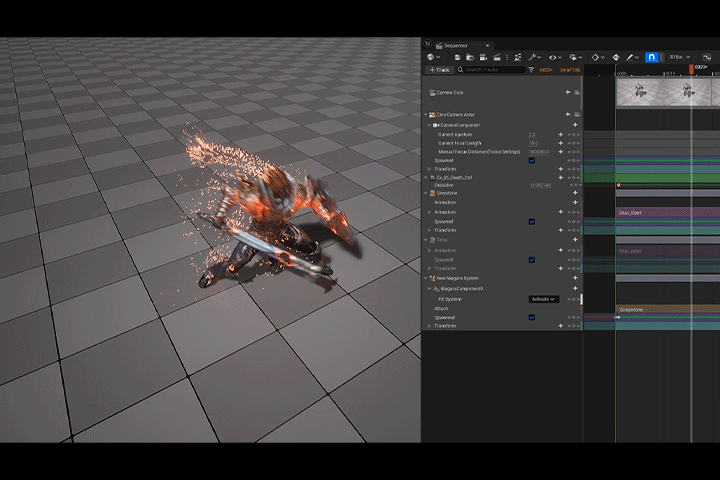This screenshot has height=480, width=720.
Task: Click the green plus Track button
Action: pyautogui.click(x=439, y=70)
